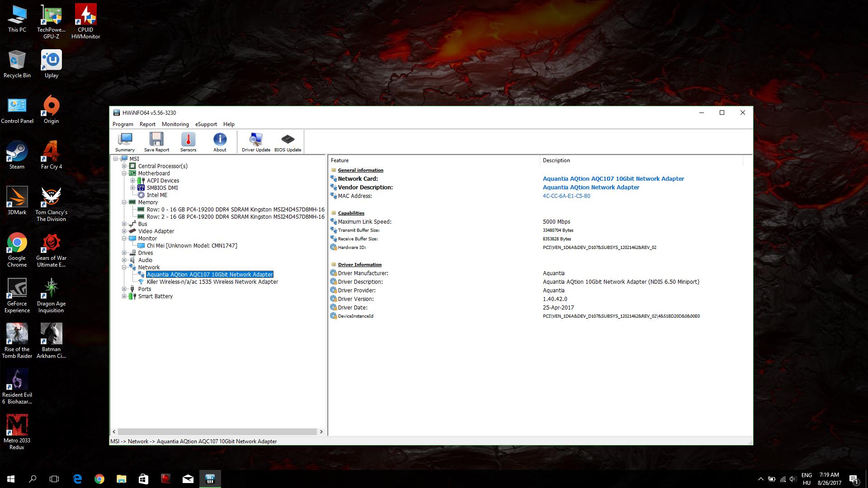Open the Sensors thermometer icon
The width and height of the screenshot is (868, 488).
188,142
